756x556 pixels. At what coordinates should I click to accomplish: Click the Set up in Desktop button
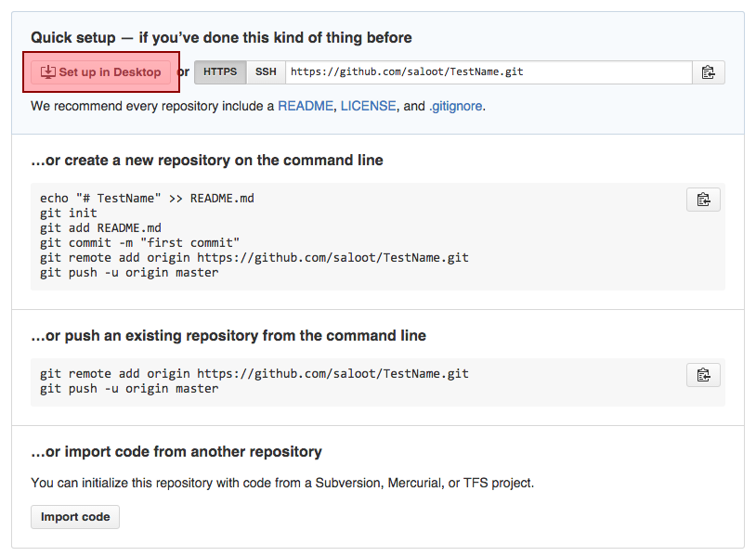pyautogui.click(x=100, y=71)
